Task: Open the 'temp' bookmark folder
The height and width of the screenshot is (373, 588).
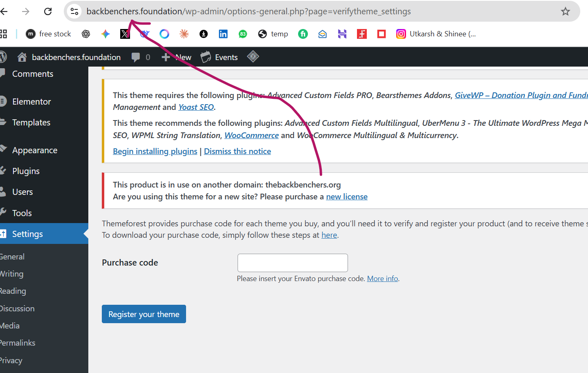Action: tap(273, 34)
